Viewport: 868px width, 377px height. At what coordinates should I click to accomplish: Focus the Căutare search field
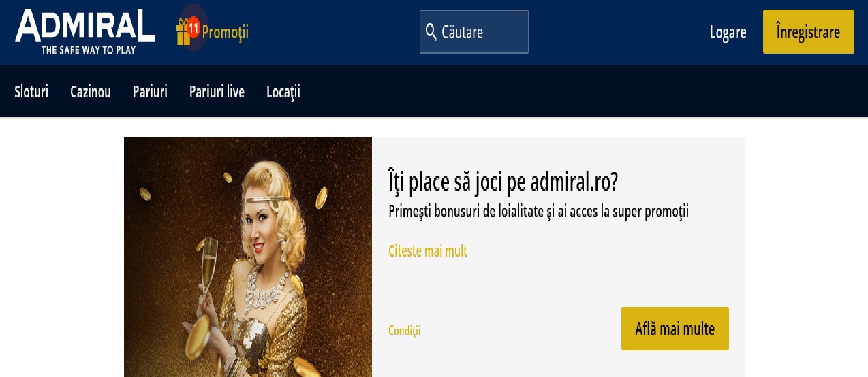474,31
